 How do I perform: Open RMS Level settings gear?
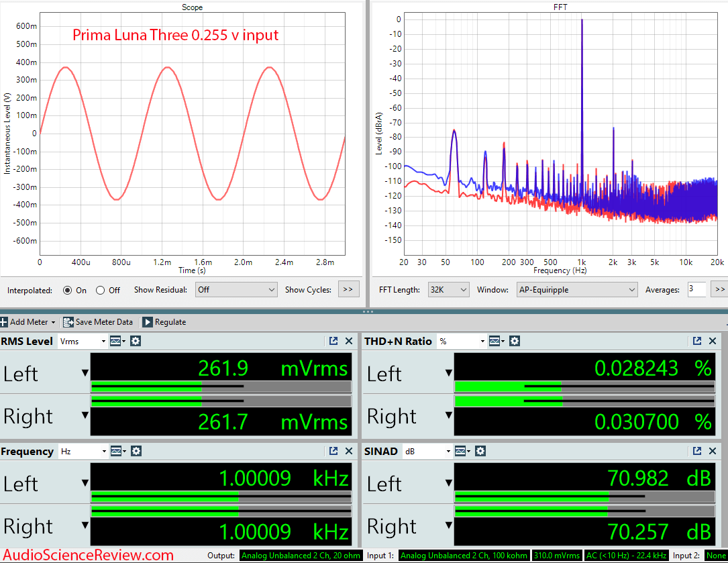click(x=136, y=342)
